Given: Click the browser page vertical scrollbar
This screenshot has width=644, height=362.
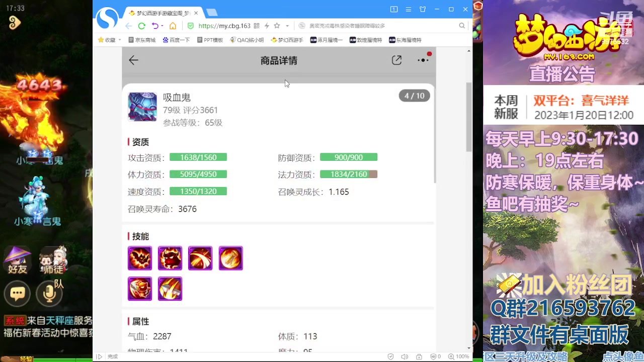Looking at the screenshot, I should tap(469, 117).
